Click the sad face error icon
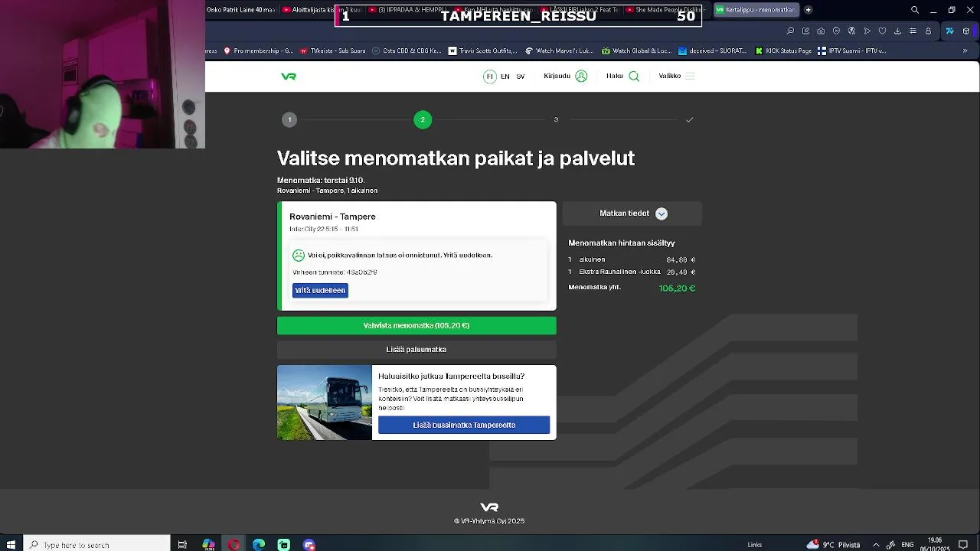This screenshot has width=980, height=551. 299,256
